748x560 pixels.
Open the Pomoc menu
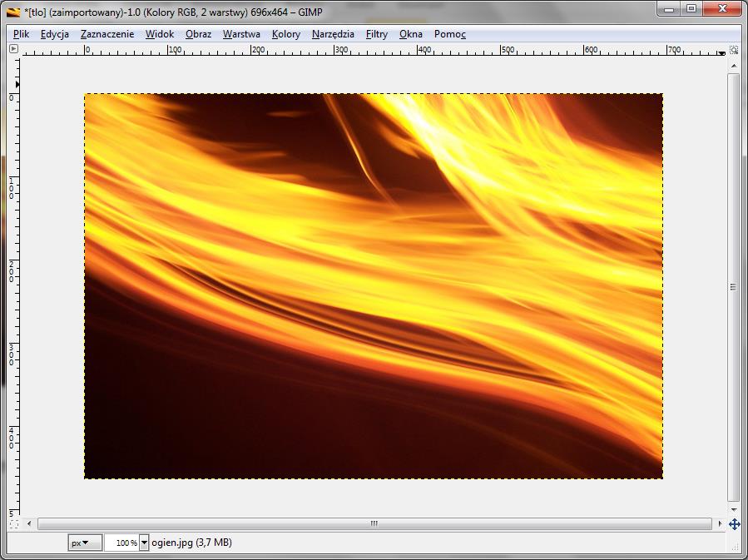(x=449, y=34)
